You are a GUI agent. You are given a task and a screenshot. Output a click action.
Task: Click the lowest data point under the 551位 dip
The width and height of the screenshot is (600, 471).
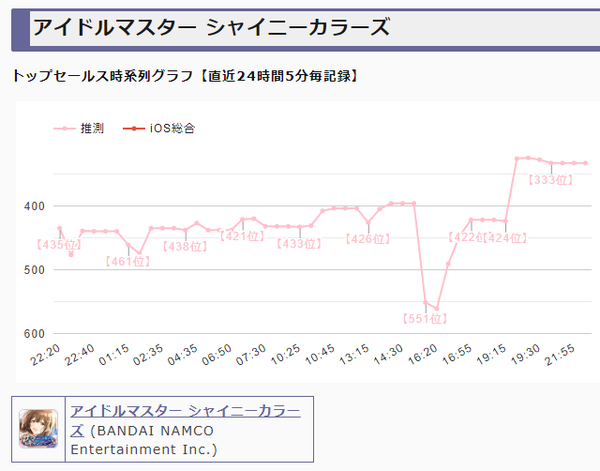[x=437, y=308]
